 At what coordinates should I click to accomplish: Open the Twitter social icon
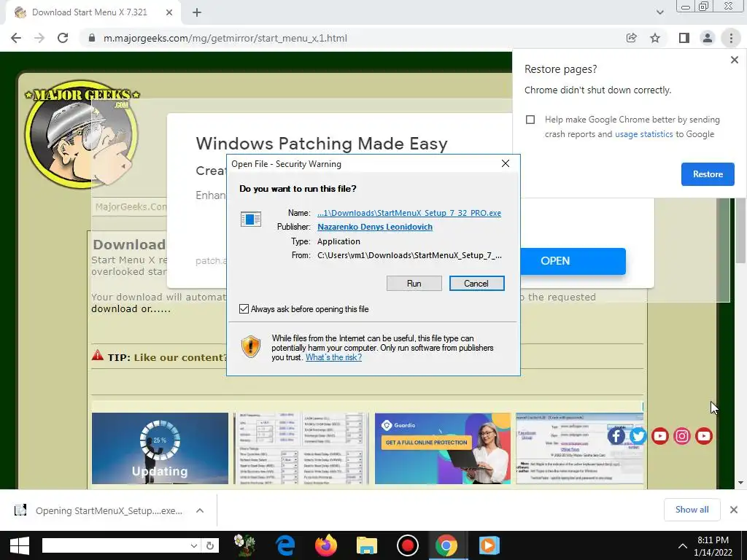(x=638, y=436)
